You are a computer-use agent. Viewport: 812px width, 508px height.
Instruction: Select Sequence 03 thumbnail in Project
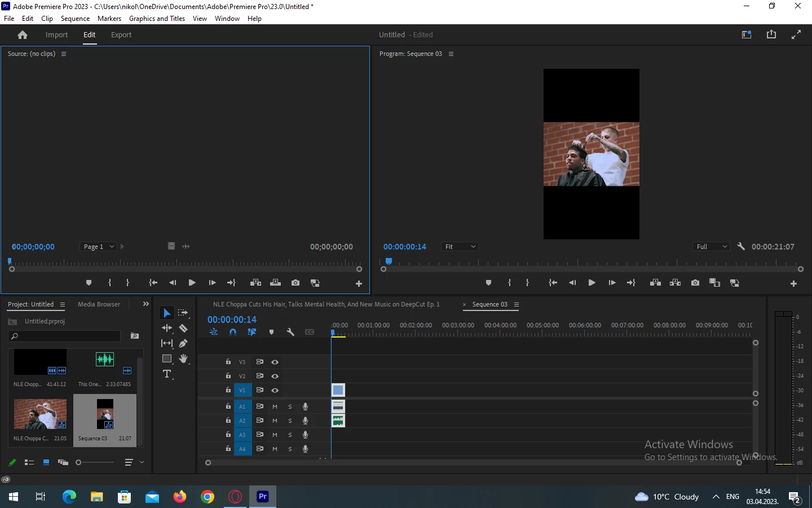105,414
